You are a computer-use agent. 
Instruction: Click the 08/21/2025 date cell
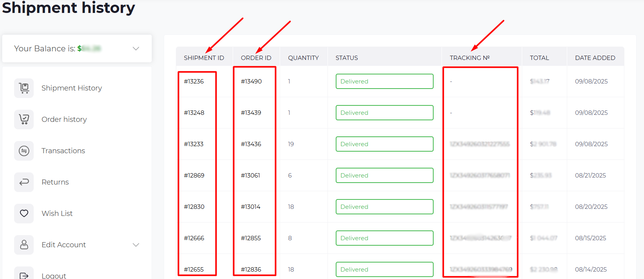click(x=591, y=176)
